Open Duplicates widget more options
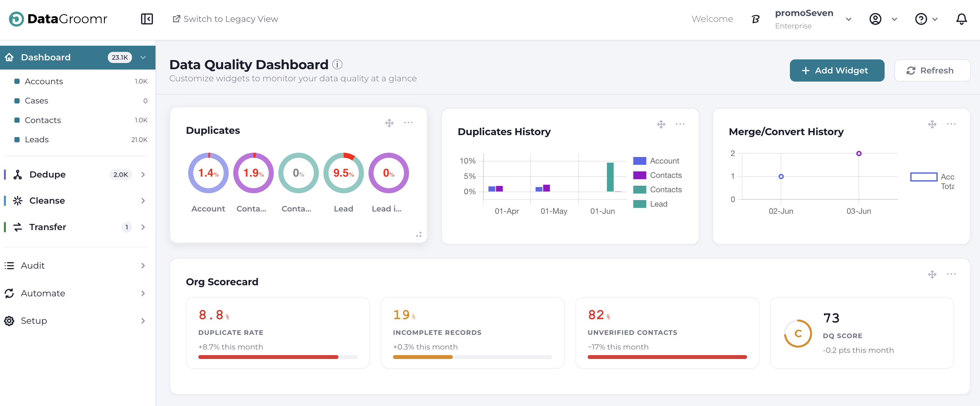Screen dimensions: 980x406 (408, 122)
